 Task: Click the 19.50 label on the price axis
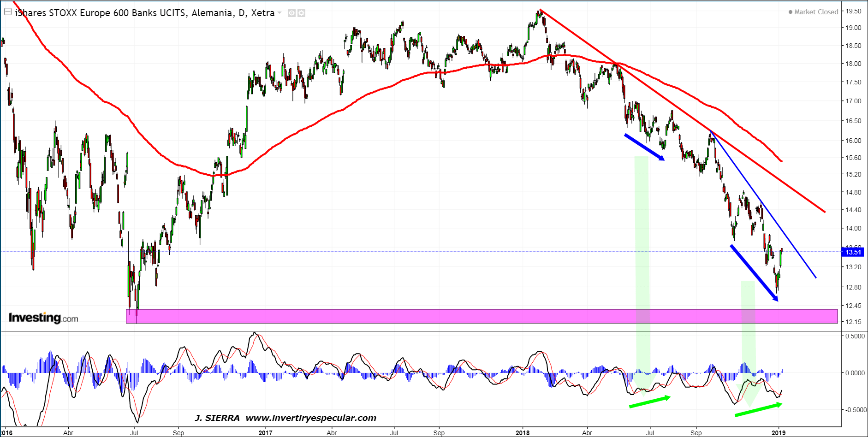[853, 11]
